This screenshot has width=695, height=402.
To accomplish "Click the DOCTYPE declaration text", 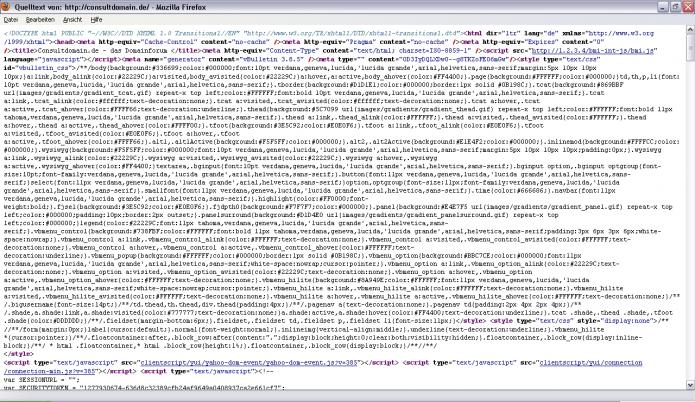I will pos(233,34).
